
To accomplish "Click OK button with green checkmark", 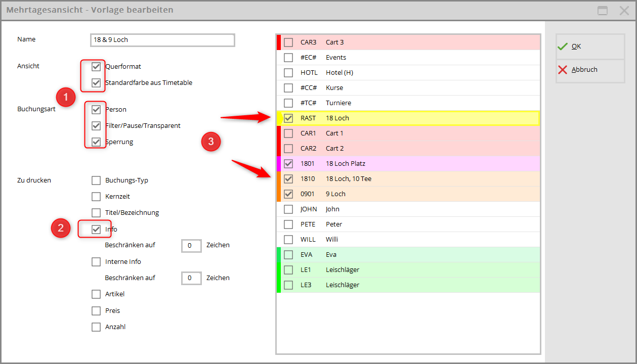I will coord(590,47).
